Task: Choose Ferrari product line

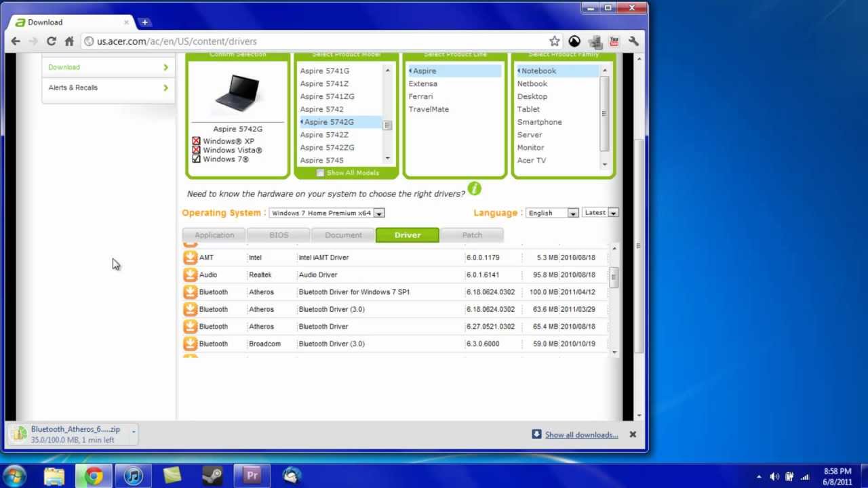Action: pyautogui.click(x=420, y=96)
